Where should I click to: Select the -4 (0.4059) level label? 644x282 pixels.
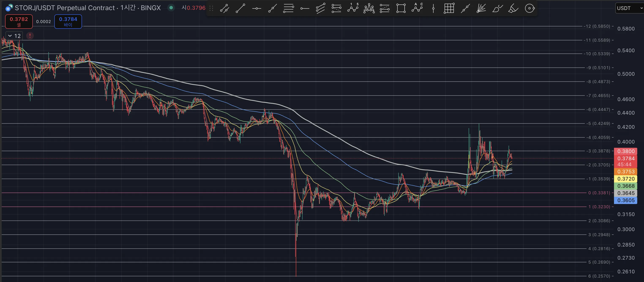tap(599, 137)
